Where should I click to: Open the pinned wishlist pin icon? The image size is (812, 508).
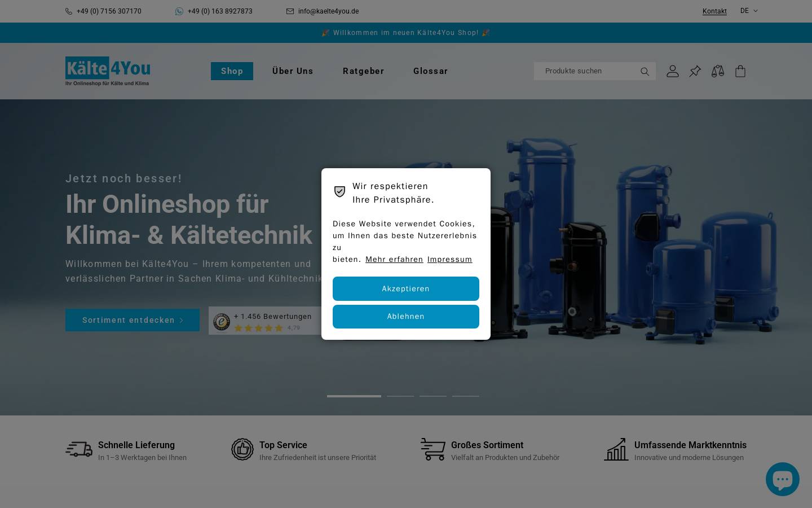coord(695,71)
